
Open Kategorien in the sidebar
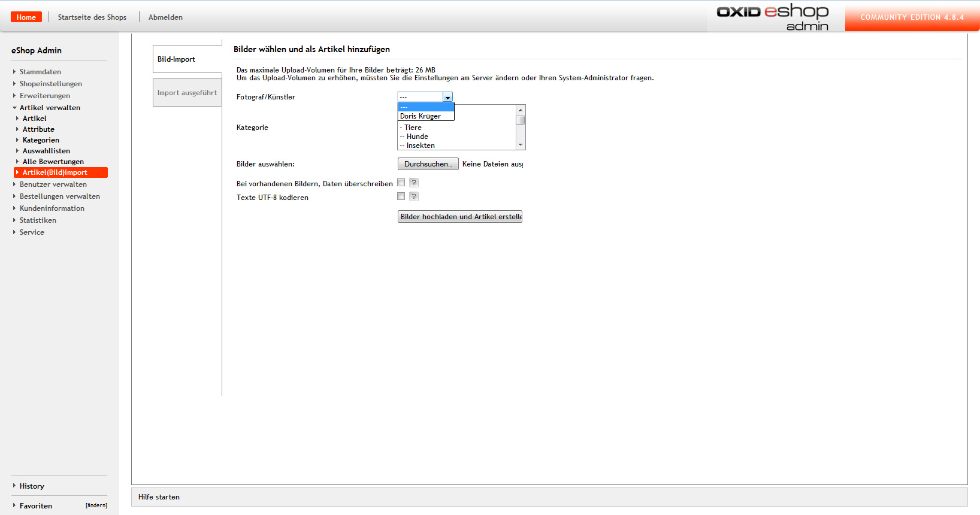pos(41,140)
